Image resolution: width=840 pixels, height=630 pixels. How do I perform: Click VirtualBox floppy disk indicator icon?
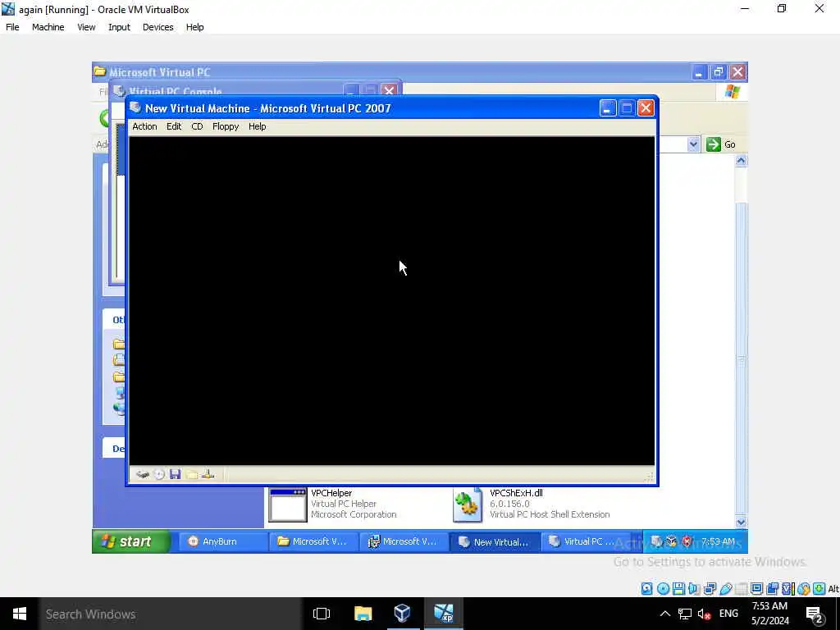coord(678,589)
